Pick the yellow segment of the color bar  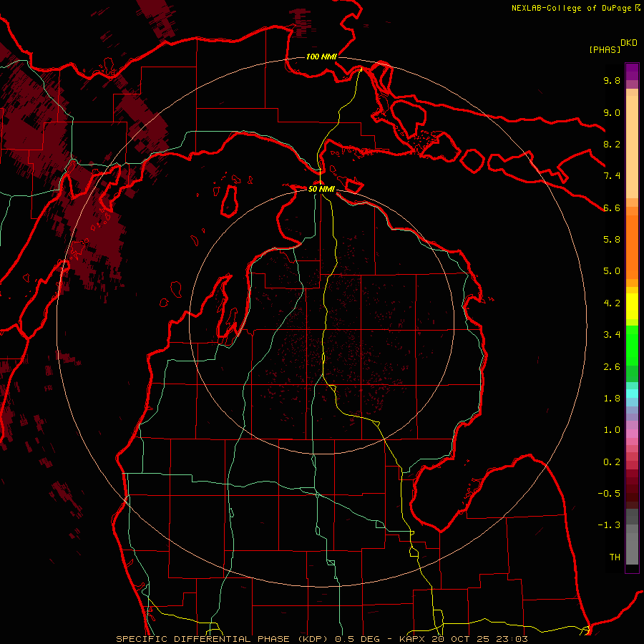(x=632, y=306)
